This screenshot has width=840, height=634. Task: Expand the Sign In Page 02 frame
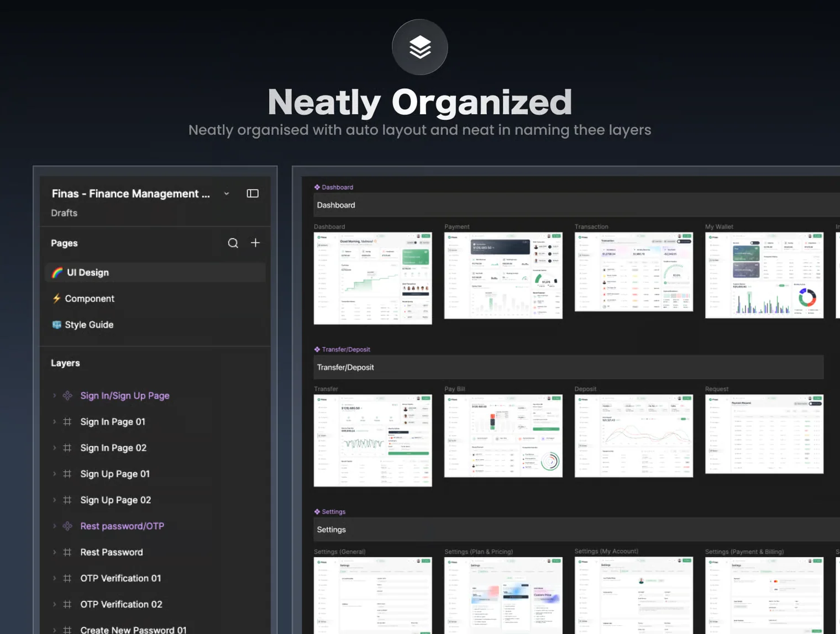[x=54, y=448]
